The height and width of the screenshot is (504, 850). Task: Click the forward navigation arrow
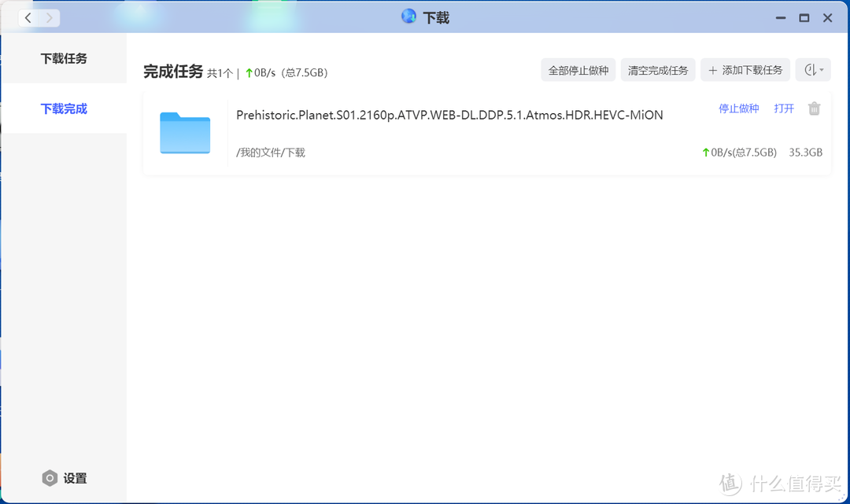(x=49, y=17)
